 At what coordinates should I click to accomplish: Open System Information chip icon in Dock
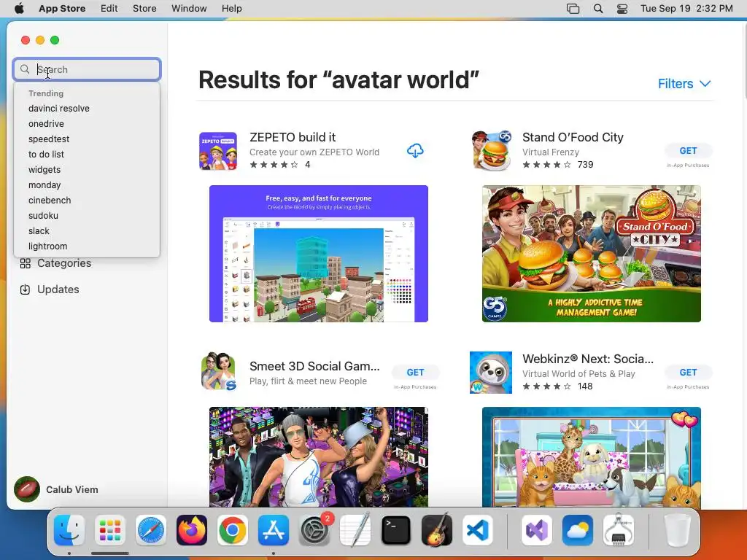click(619, 530)
